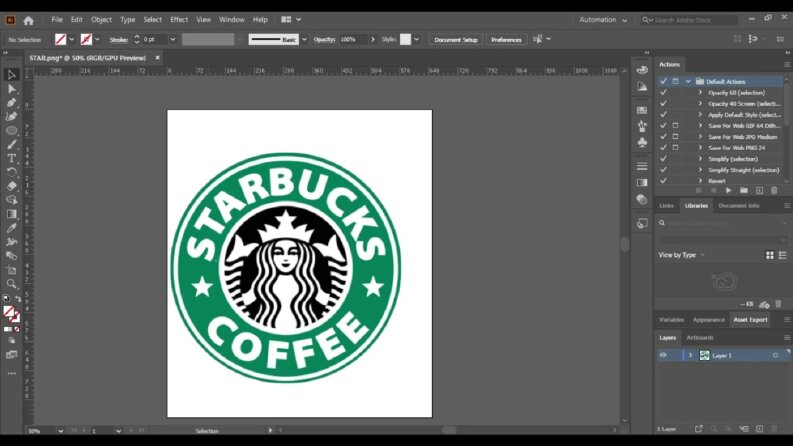Screen dimensions: 793x446
Task: Activate the Zoom magnifier tool
Action: 11,284
